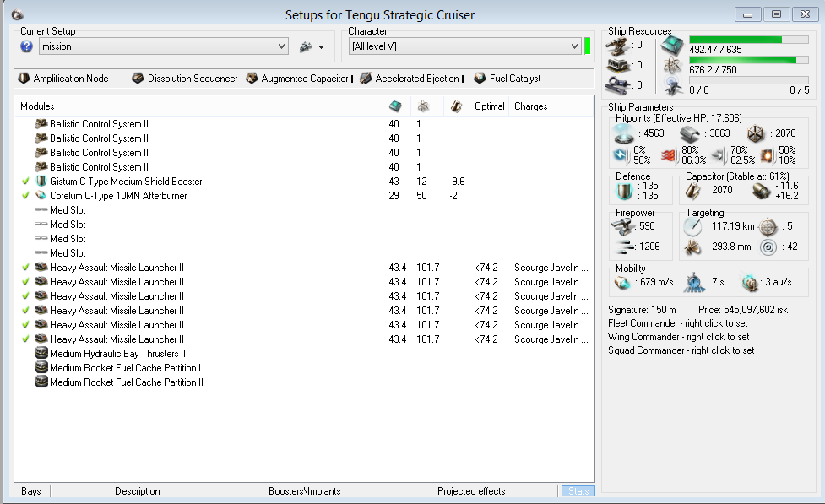This screenshot has width=825, height=504.
Task: Select Medium Hydraulic Bay Thrusters II row
Action: click(304, 354)
